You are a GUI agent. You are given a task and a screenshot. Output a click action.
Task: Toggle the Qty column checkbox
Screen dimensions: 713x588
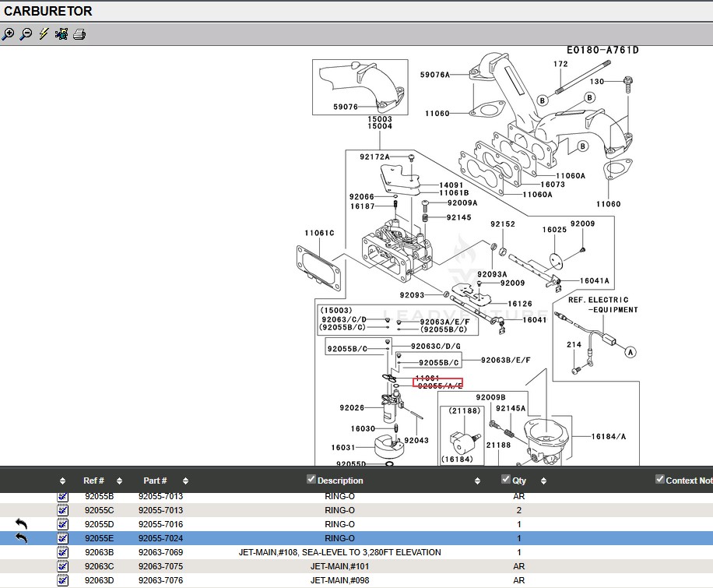pyautogui.click(x=506, y=480)
